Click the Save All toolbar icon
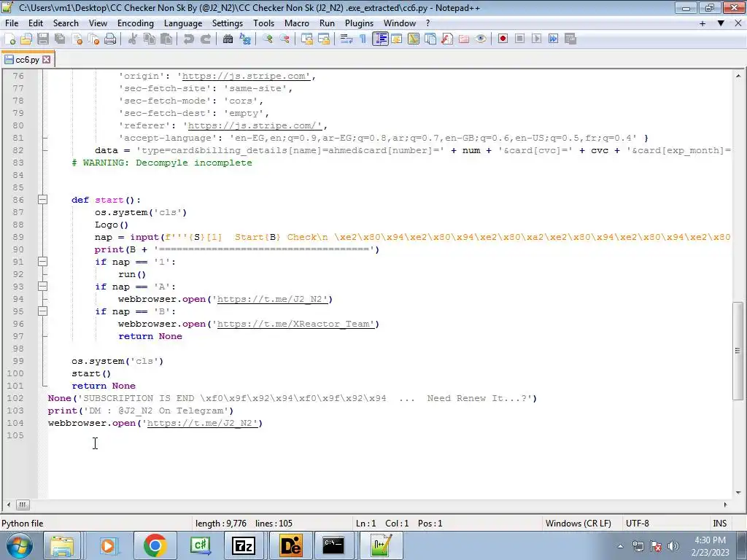 tap(60, 39)
